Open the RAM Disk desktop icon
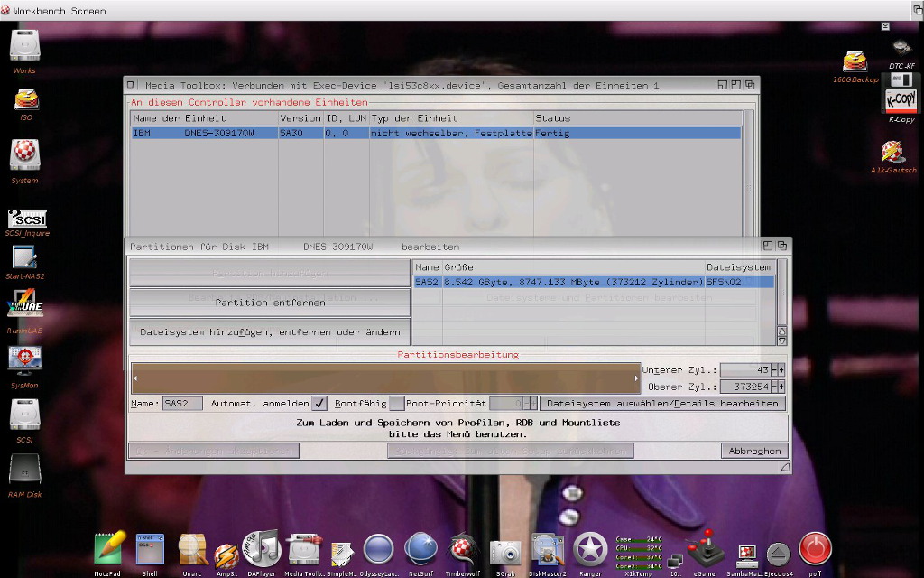 pyautogui.click(x=25, y=470)
